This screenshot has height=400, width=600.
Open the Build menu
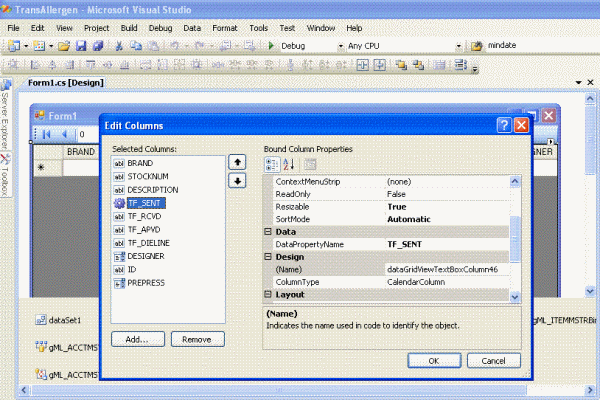[129, 28]
